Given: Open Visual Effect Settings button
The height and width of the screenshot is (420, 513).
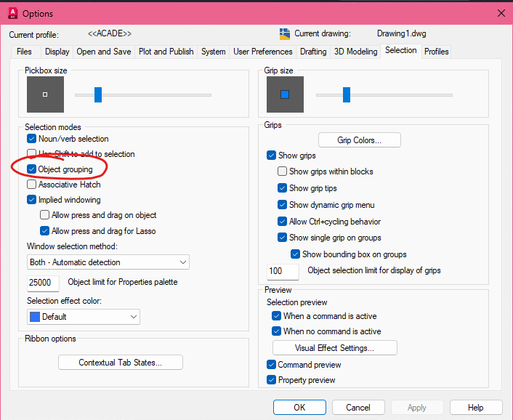Looking at the screenshot, I should [x=335, y=348].
